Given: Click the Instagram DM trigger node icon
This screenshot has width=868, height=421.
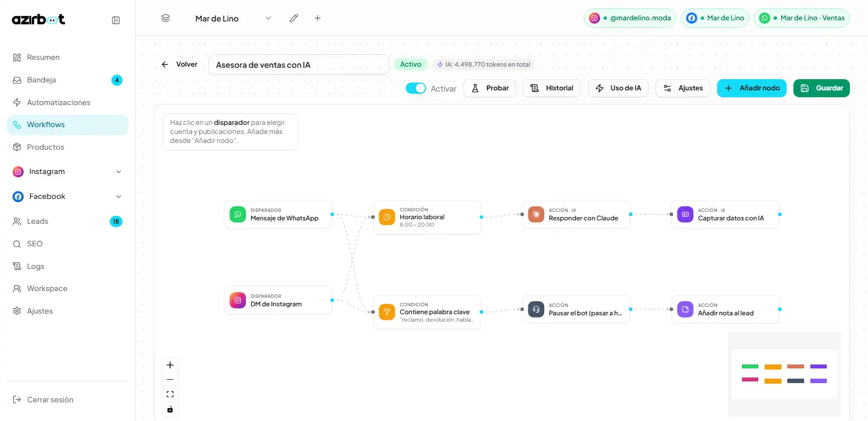Looking at the screenshot, I should 238,301.
